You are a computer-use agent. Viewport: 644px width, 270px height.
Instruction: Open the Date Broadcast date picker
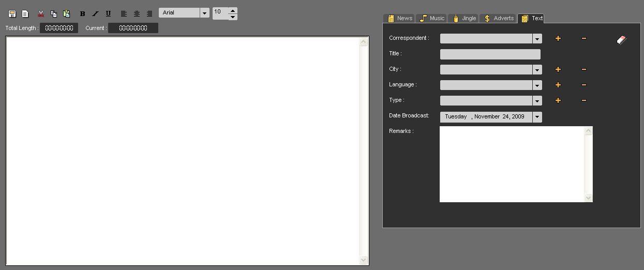tap(537, 117)
